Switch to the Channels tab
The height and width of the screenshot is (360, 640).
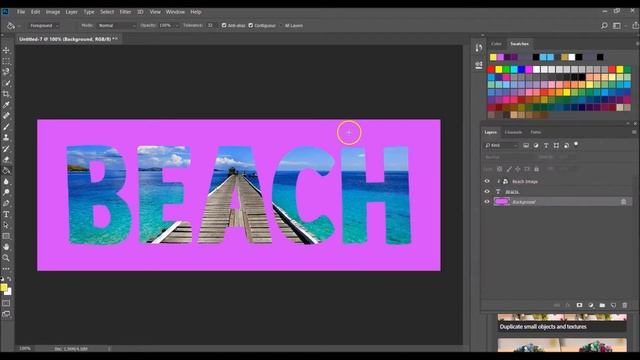tap(513, 132)
